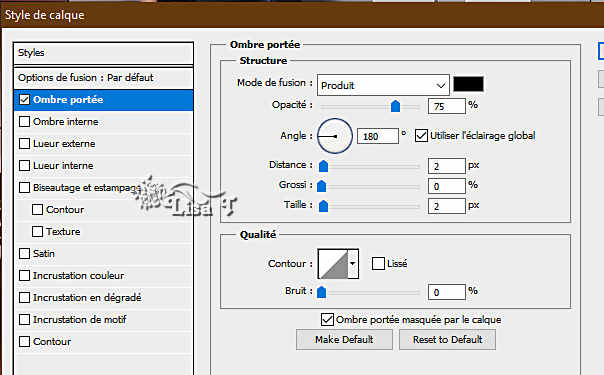The height and width of the screenshot is (375, 604).
Task: Click the Opacité slider handle
Action: pos(395,106)
